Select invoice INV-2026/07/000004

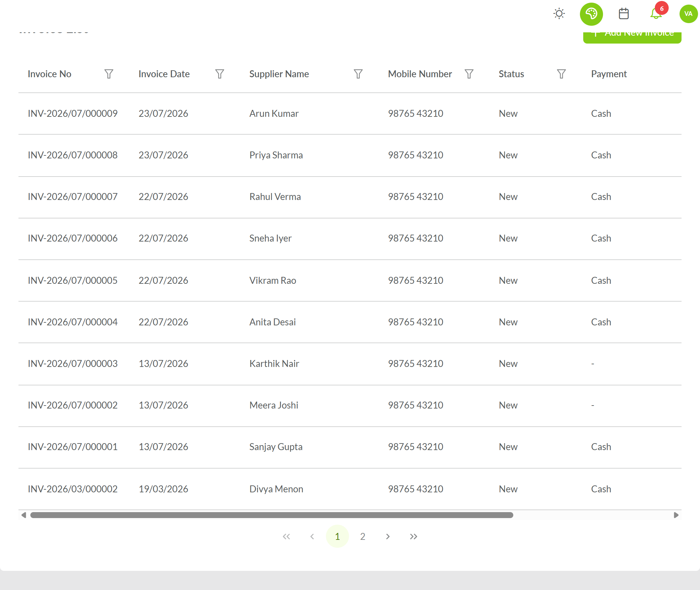click(x=73, y=322)
